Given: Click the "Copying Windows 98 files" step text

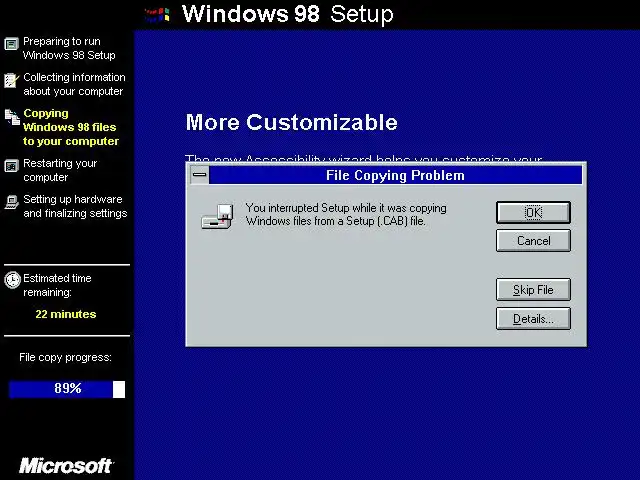Looking at the screenshot, I should coord(71,127).
